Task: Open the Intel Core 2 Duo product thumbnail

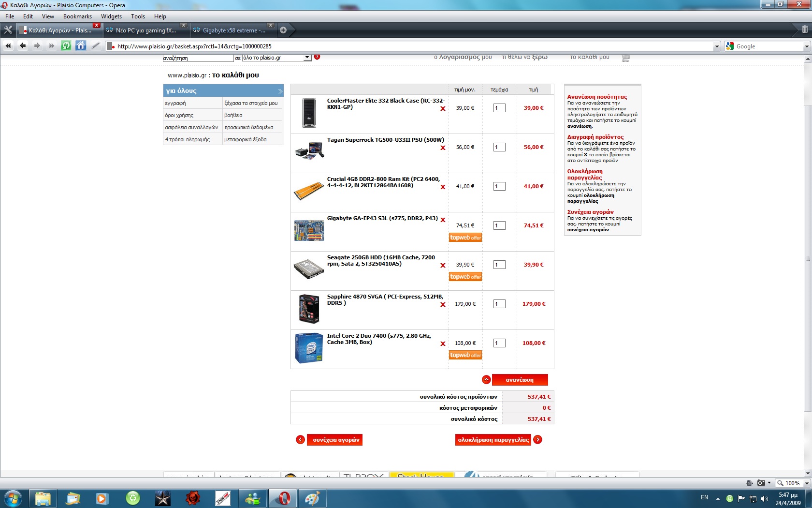Action: 309,348
